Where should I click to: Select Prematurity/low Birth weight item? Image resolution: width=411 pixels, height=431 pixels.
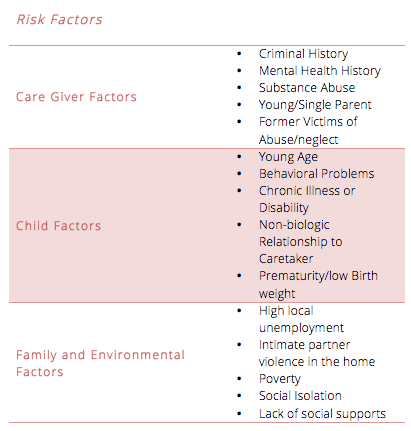pos(318,284)
